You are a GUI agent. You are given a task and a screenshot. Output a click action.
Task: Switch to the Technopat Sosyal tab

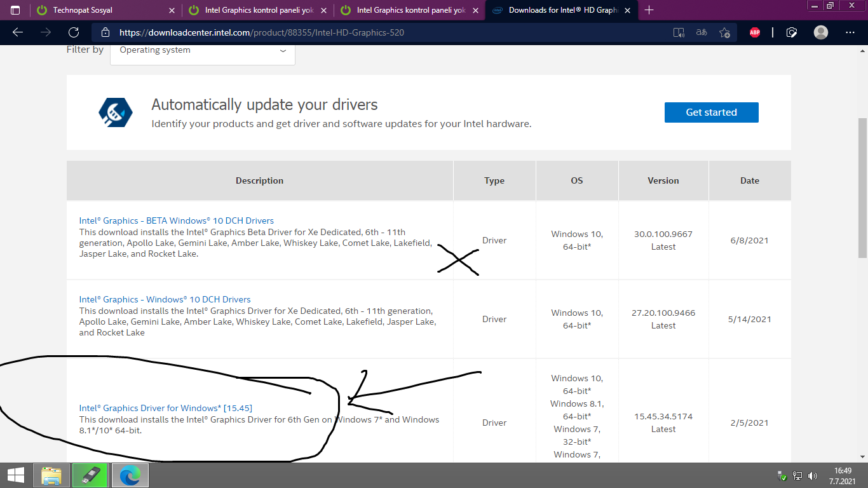pyautogui.click(x=105, y=10)
